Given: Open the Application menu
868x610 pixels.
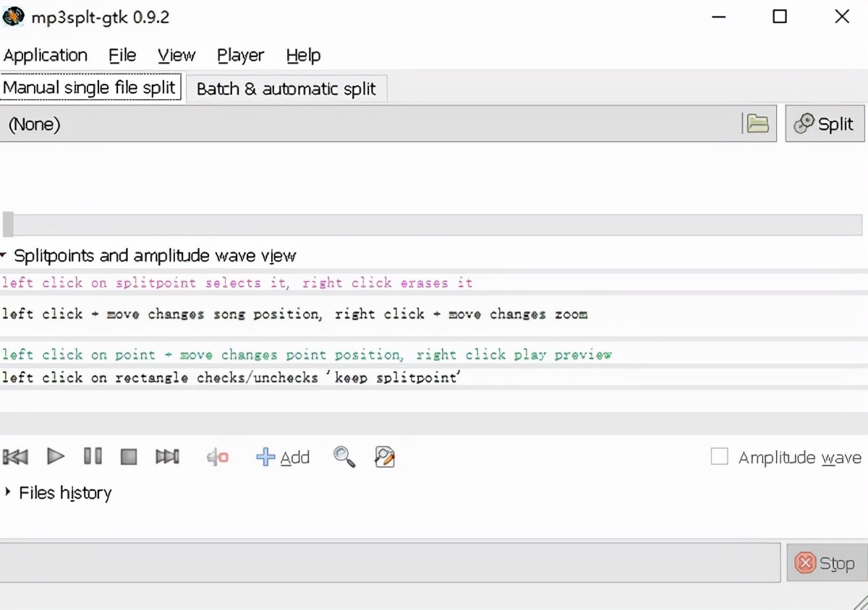Looking at the screenshot, I should [46, 56].
